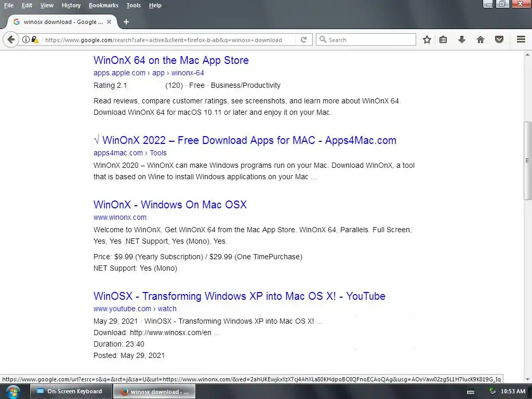
Task: Open the Bookmarks menu
Action: click(x=103, y=5)
